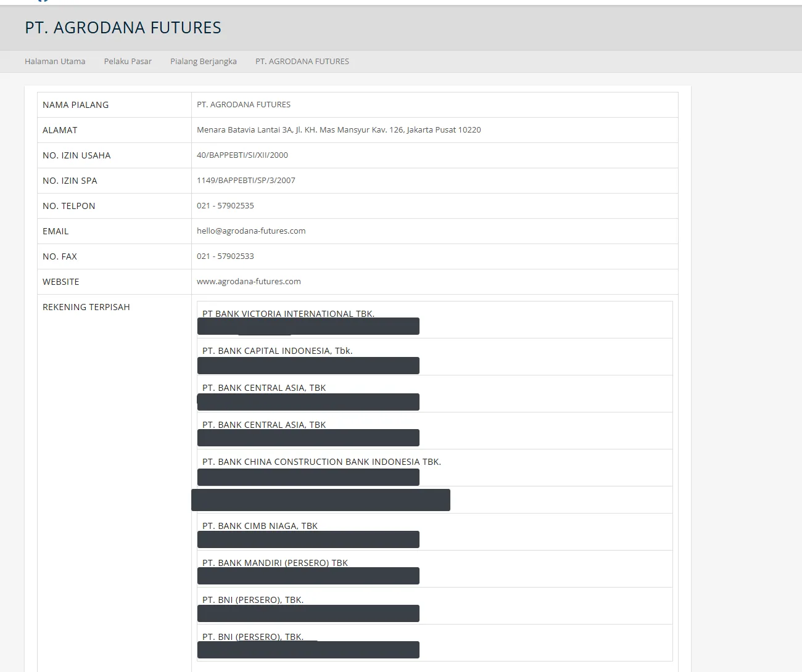Select the EMAIL row label
The width and height of the screenshot is (802, 672).
tap(56, 231)
